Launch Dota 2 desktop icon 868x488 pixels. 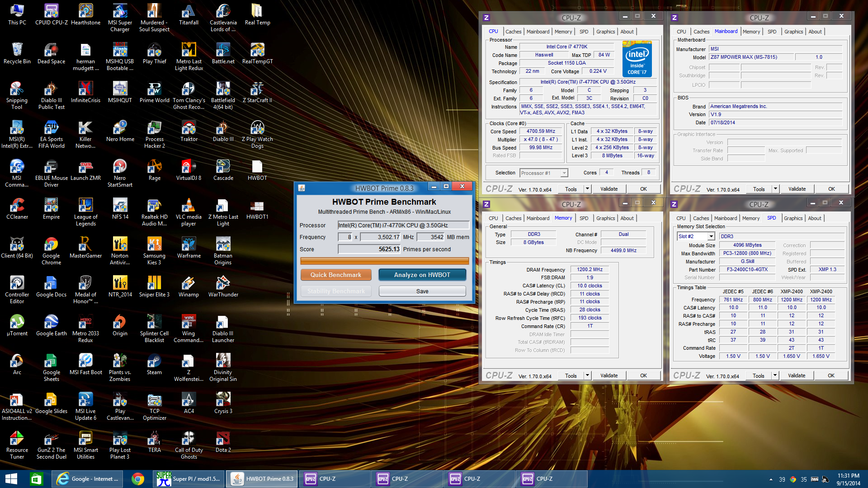pyautogui.click(x=223, y=442)
